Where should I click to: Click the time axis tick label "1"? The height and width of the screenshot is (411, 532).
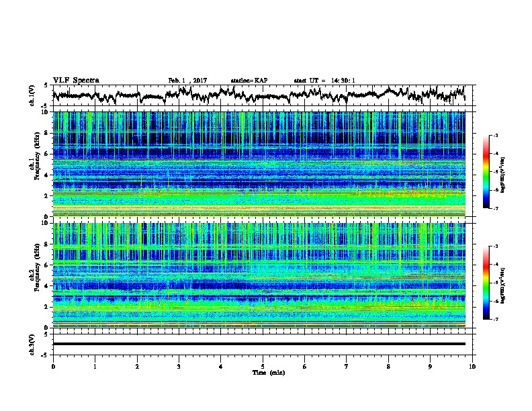pos(95,367)
